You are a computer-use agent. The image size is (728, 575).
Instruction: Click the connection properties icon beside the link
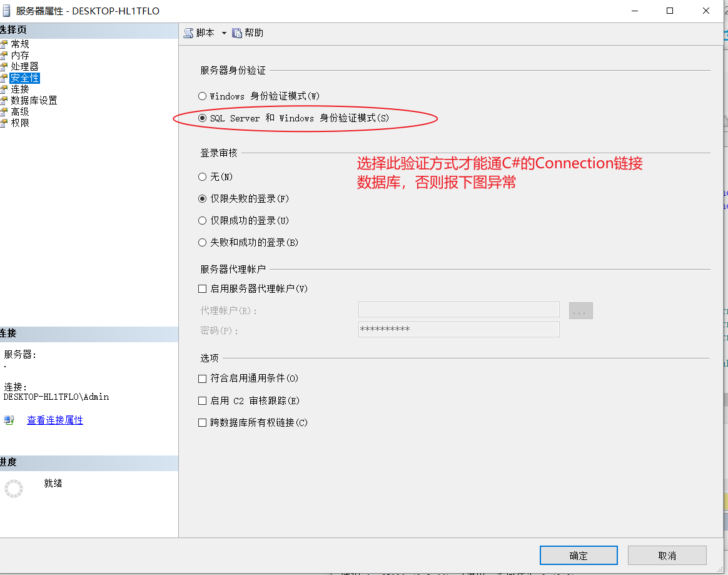coord(9,420)
